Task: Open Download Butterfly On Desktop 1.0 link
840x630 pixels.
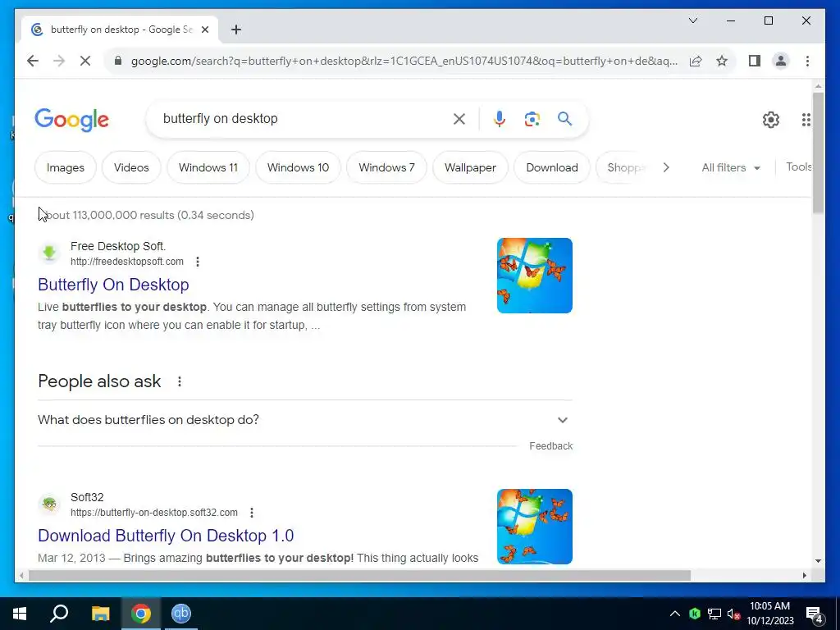Action: click(166, 536)
